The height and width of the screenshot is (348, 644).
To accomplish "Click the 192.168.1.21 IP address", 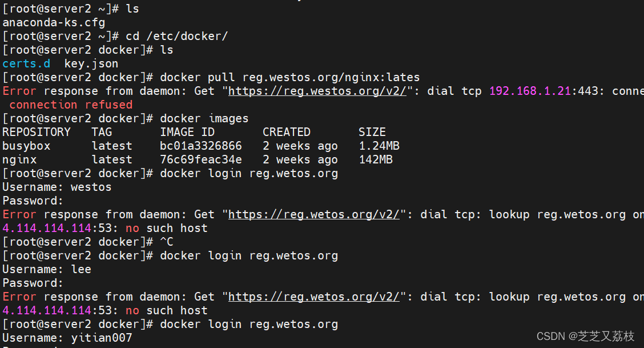I will click(x=530, y=91).
